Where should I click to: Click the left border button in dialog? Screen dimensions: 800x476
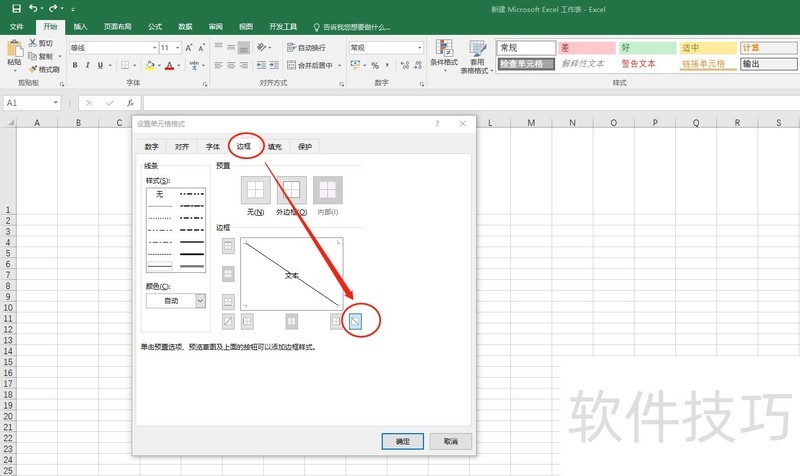point(247,321)
